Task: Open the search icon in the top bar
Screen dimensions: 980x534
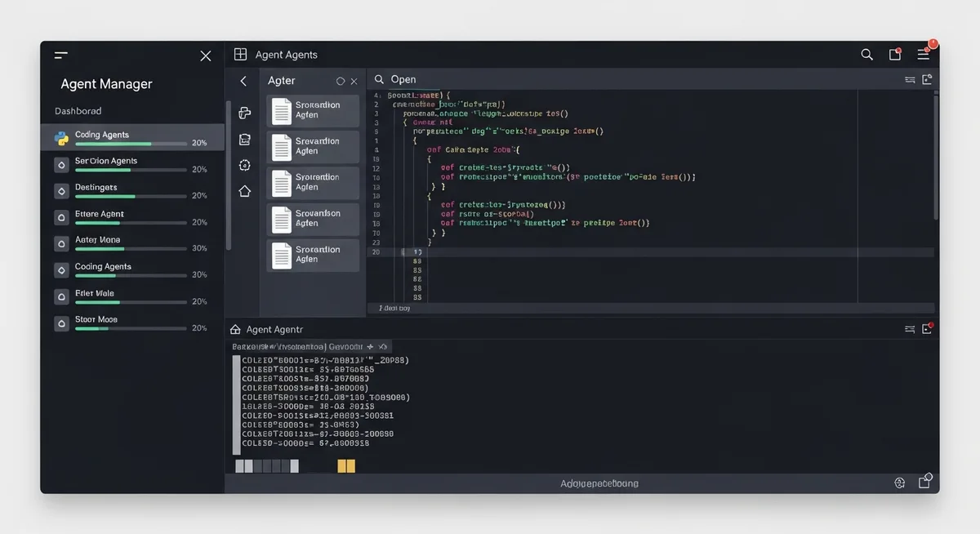Action: coord(866,55)
